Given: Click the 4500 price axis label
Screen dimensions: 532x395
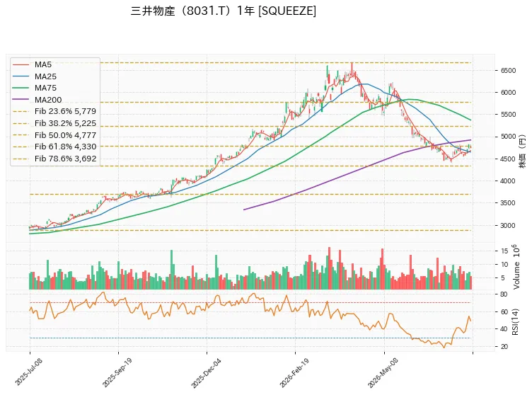Looking at the screenshot, I should 508,159.
